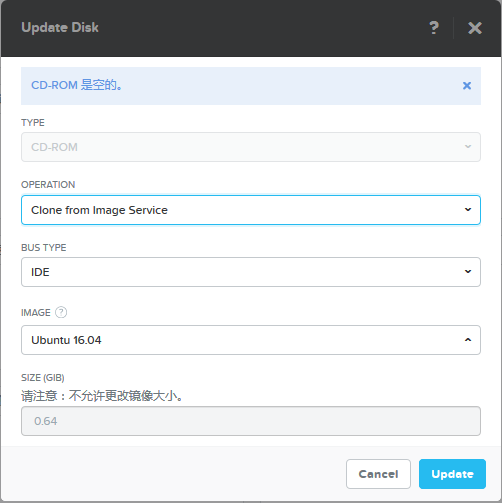
Task: Click the blue Update button
Action: (x=452, y=474)
